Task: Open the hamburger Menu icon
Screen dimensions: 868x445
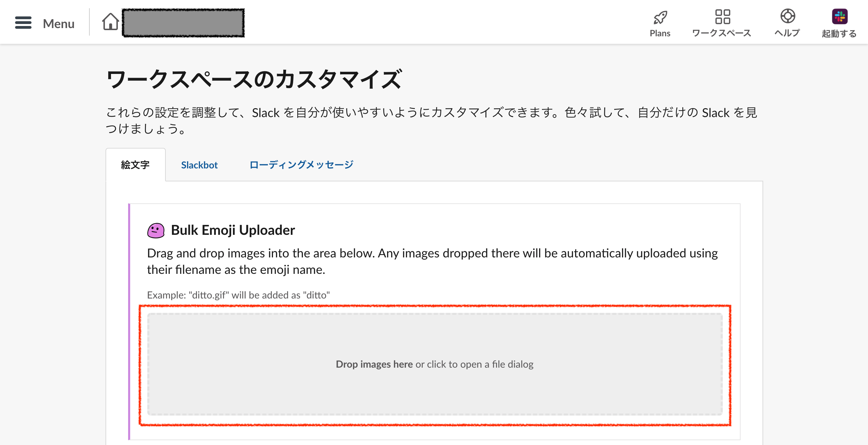Action: (x=23, y=23)
